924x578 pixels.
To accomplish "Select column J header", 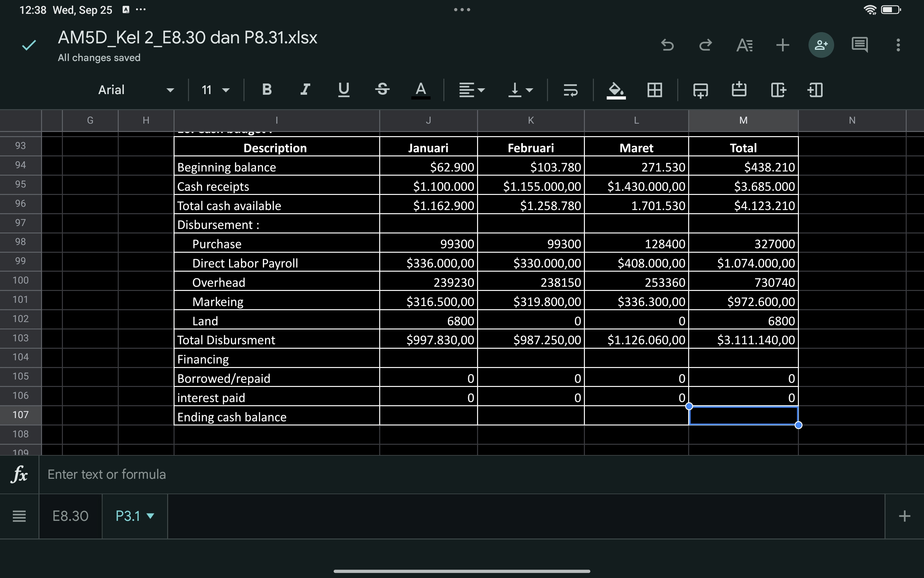I will 428,120.
